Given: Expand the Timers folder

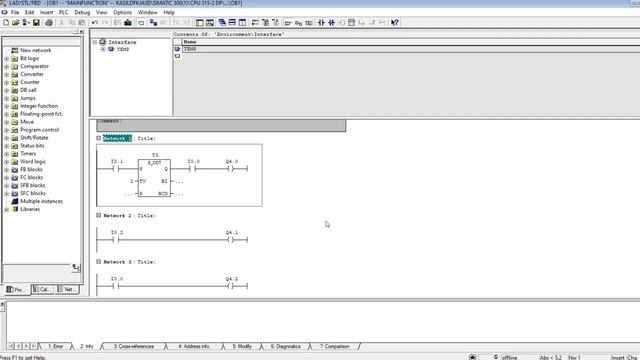Looking at the screenshot, I should pos(7,153).
